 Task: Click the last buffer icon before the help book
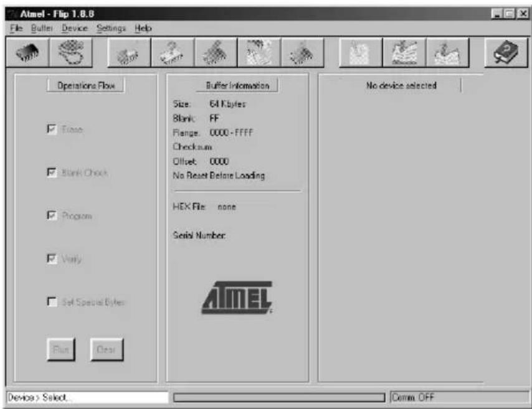click(447, 52)
